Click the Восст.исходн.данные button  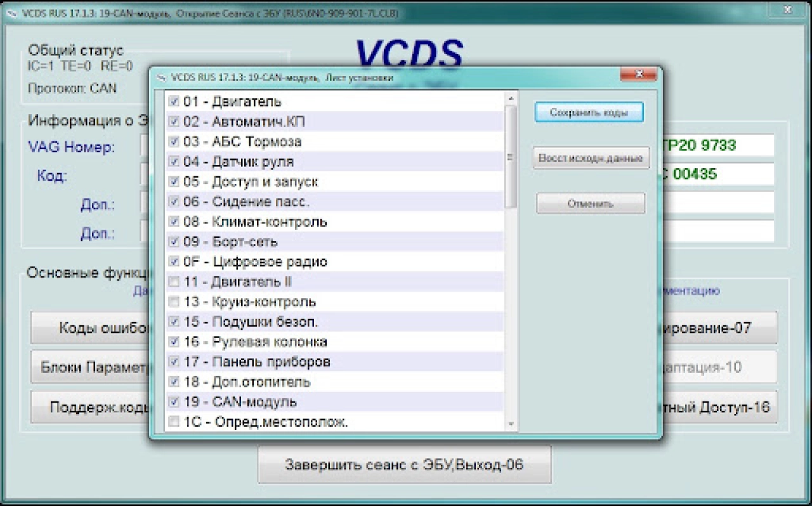point(591,158)
